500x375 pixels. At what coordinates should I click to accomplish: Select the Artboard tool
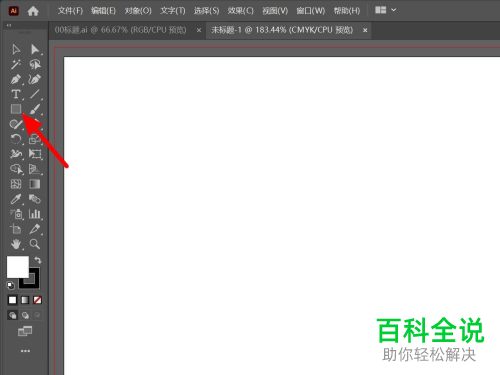[x=16, y=229]
